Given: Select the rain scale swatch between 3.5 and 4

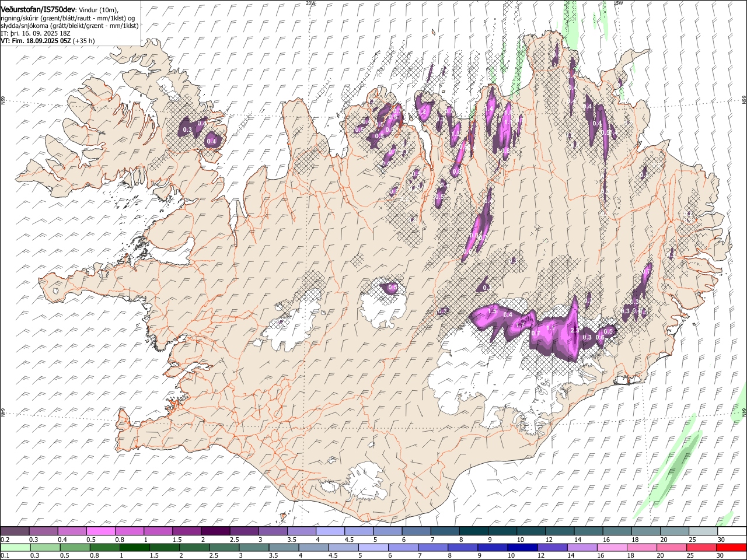Looking at the screenshot, I should [x=284, y=547].
